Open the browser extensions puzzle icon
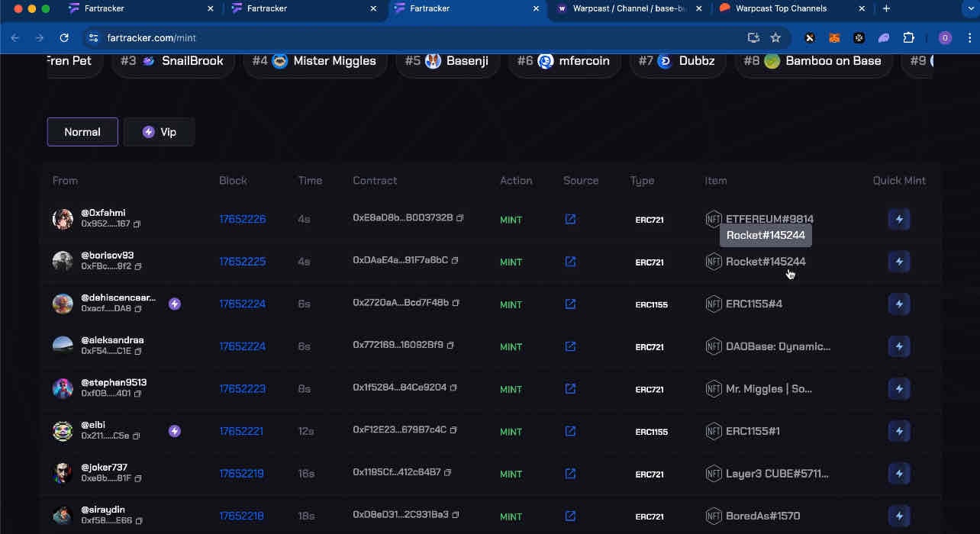Screen dimensions: 980x534 point(908,37)
